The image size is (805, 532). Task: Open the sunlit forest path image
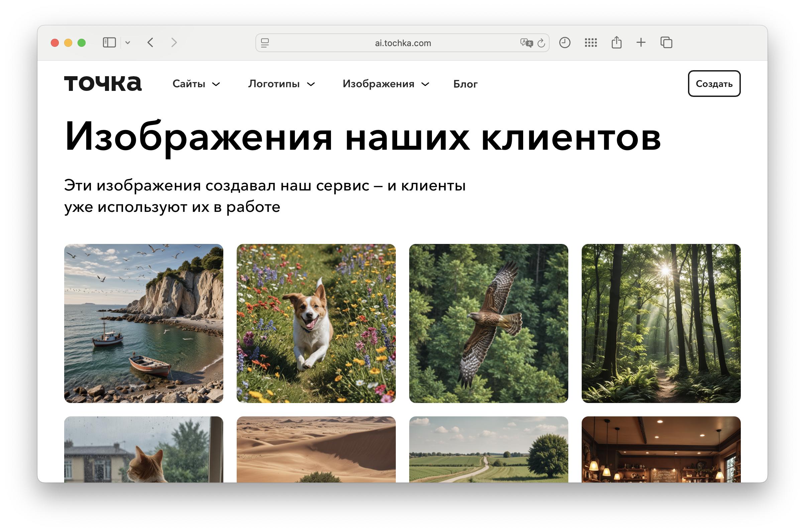(x=661, y=323)
